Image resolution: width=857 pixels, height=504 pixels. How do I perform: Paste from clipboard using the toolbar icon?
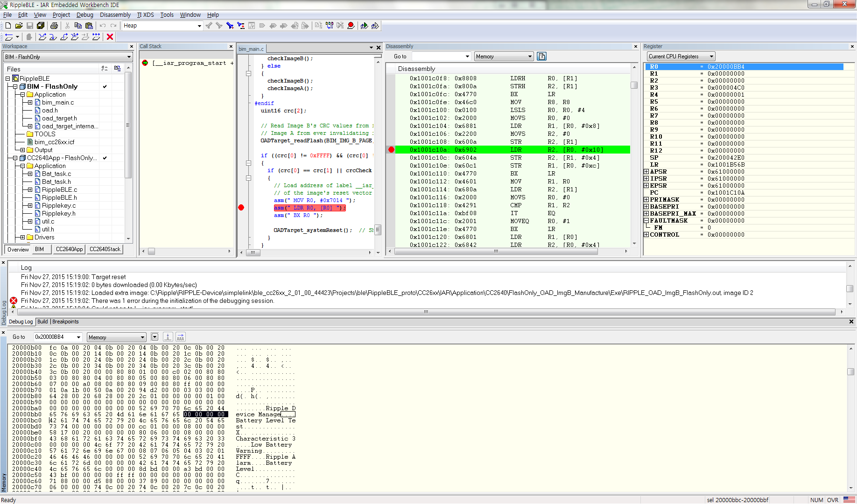89,26
